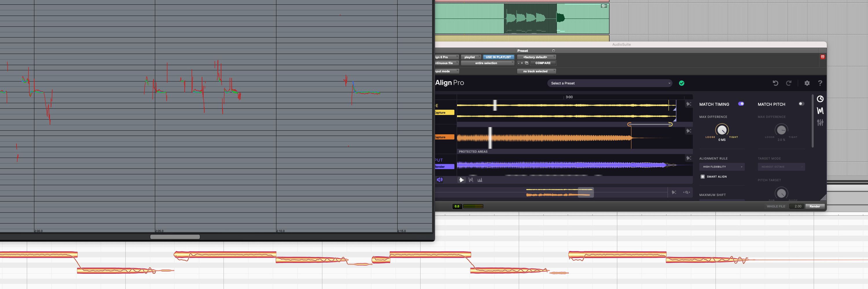Open factory default preset dropdown
Image resolution: width=868 pixels, height=289 pixels.
click(x=536, y=57)
